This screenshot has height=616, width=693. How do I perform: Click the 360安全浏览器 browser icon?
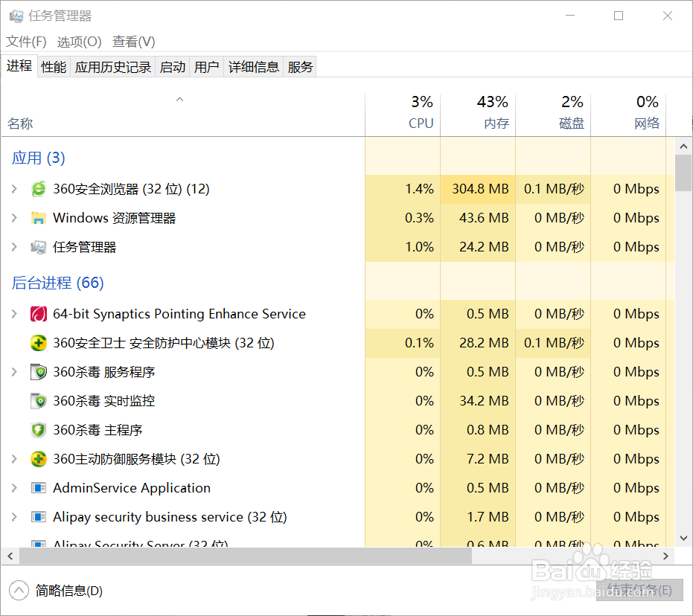coord(38,189)
